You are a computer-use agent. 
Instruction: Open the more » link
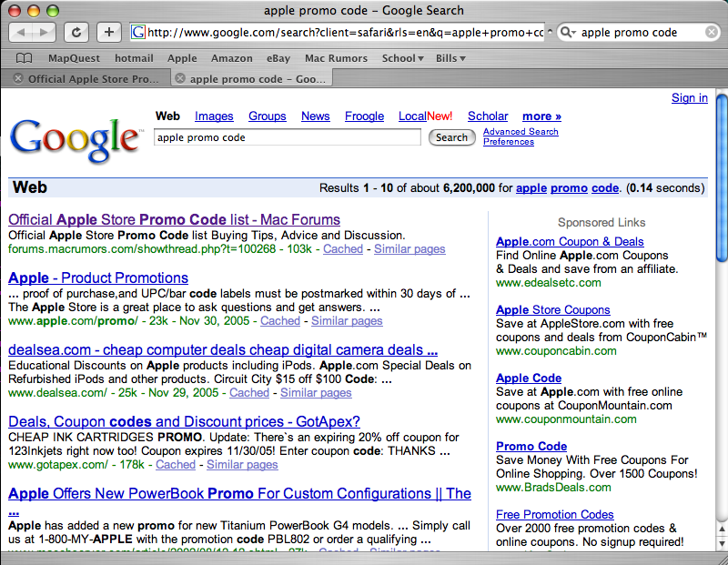541,116
